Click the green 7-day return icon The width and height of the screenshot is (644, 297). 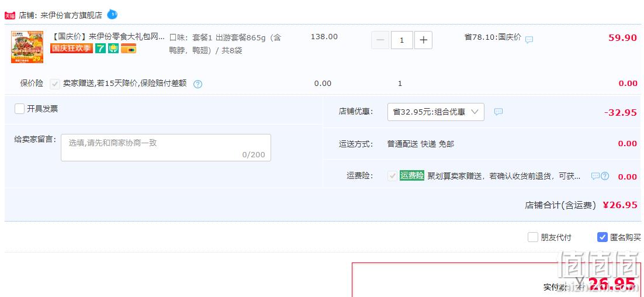click(x=100, y=49)
